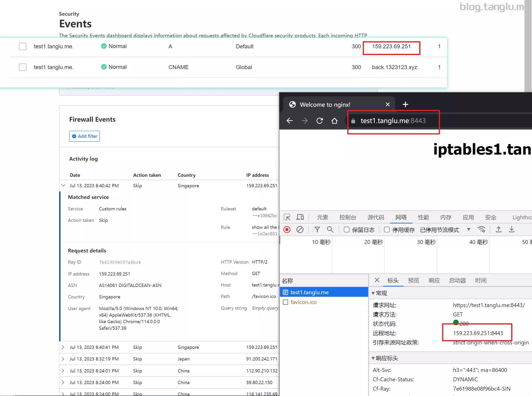The height and width of the screenshot is (396, 532).
Task: Collapse the 常规 headers section
Action: pyautogui.click(x=373, y=293)
